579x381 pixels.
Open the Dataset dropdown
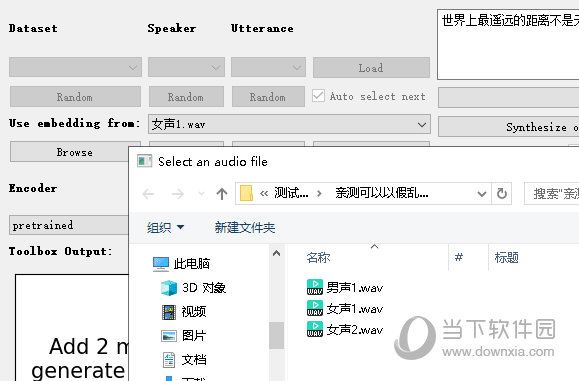point(75,67)
